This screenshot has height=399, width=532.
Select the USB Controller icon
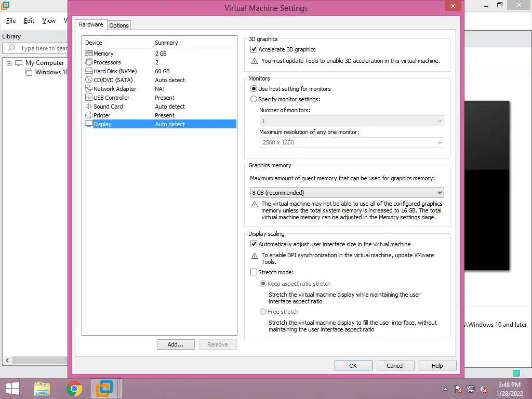(88, 97)
